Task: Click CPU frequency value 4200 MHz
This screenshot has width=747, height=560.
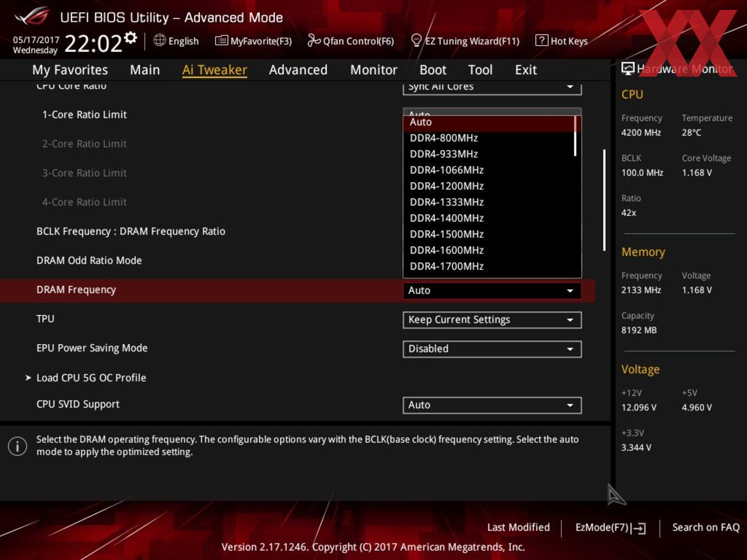Action: [x=641, y=132]
